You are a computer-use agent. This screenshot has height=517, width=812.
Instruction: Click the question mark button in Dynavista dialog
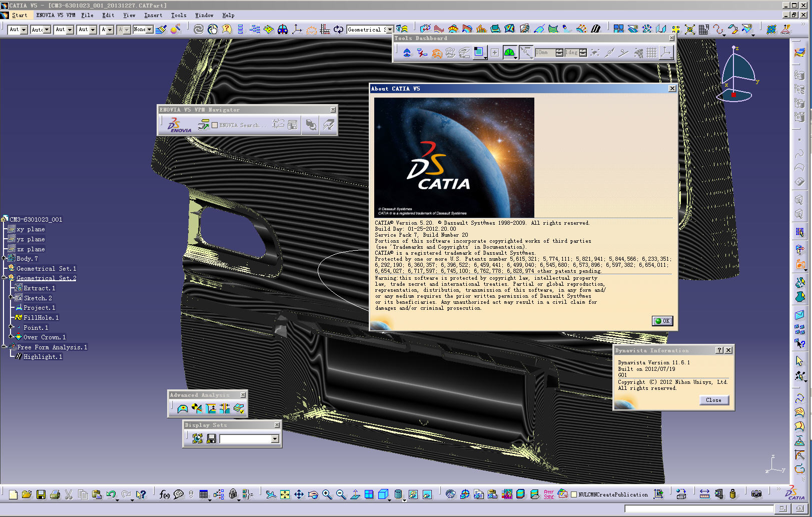point(719,350)
